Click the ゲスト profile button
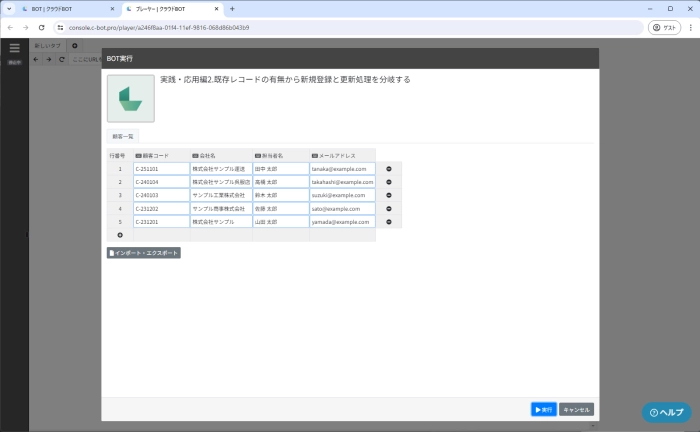700x432 pixels. 665,27
